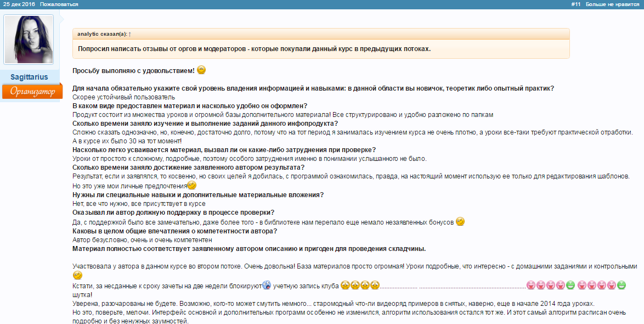Click answer "Уроки от простого к сложному"
Image resolution: width=644 pixels, height=324 pixels.
[250, 159]
